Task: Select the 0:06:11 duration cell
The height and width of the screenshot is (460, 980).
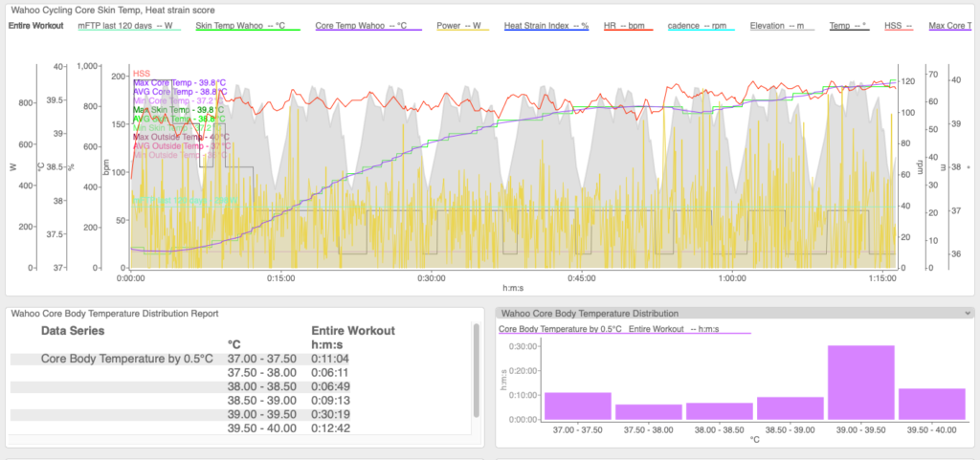Action: 329,373
